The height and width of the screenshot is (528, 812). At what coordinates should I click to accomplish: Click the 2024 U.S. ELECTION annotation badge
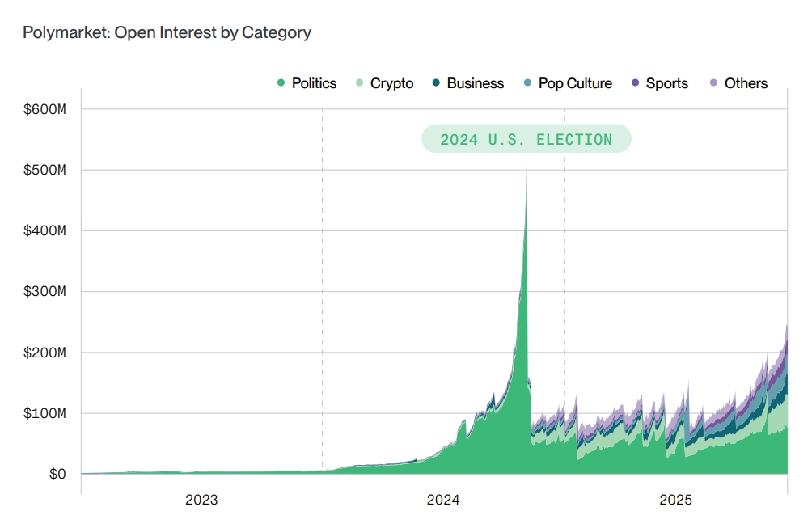coord(526,139)
